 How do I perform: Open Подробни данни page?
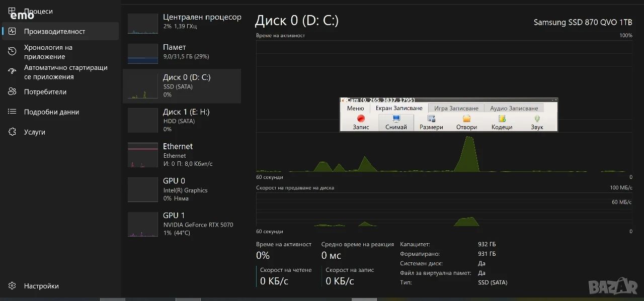coord(60,112)
